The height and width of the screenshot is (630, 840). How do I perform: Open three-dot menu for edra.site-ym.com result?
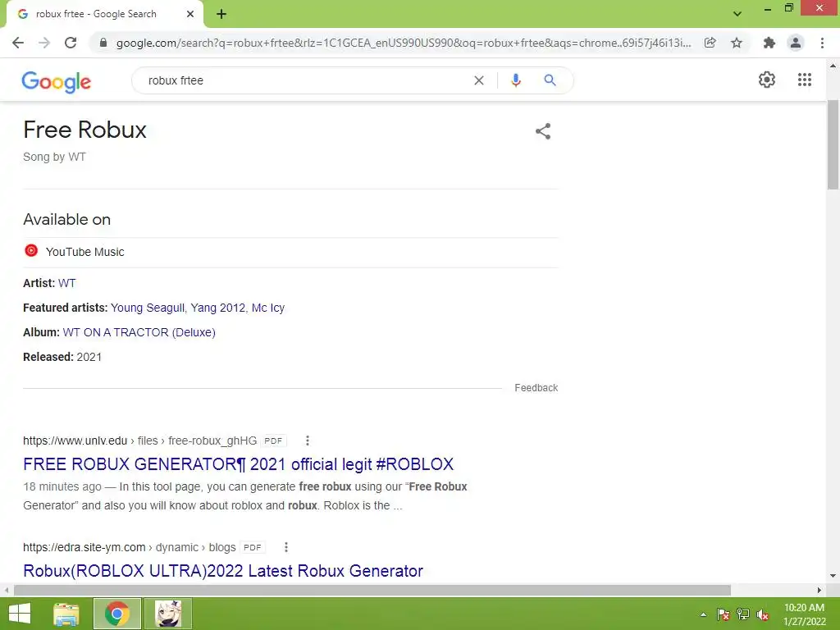point(286,547)
